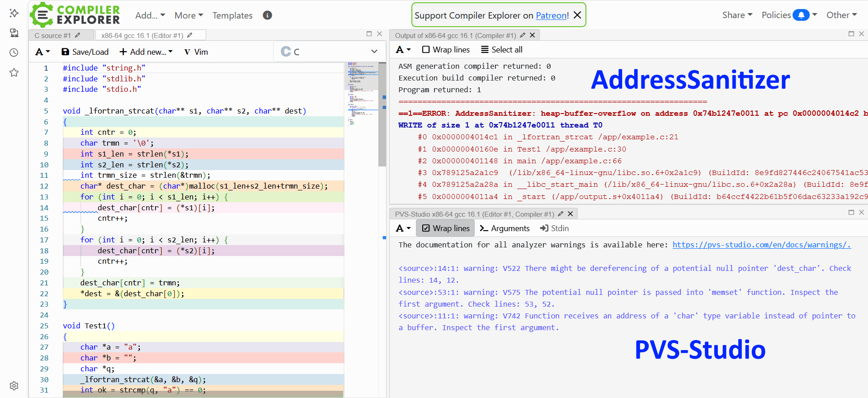Image resolution: width=868 pixels, height=398 pixels.
Task: Click stack frame #2 main example.c:66
Action: coord(519,161)
